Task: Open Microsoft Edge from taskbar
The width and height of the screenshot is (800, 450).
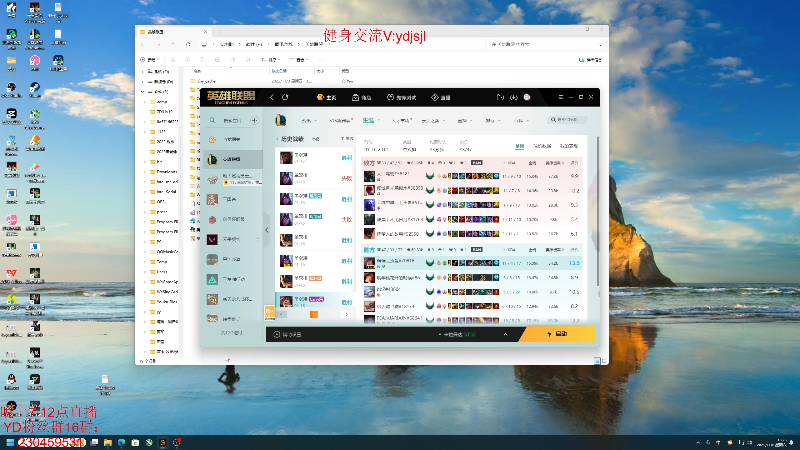Action: [x=121, y=442]
